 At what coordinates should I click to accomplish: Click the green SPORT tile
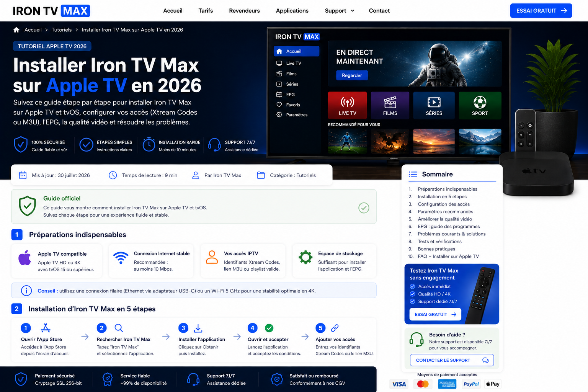480,106
